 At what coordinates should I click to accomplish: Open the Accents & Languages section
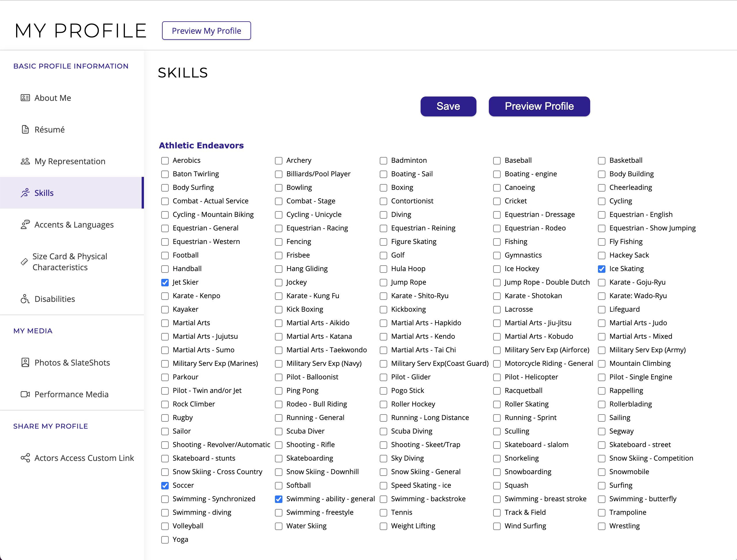point(74,225)
